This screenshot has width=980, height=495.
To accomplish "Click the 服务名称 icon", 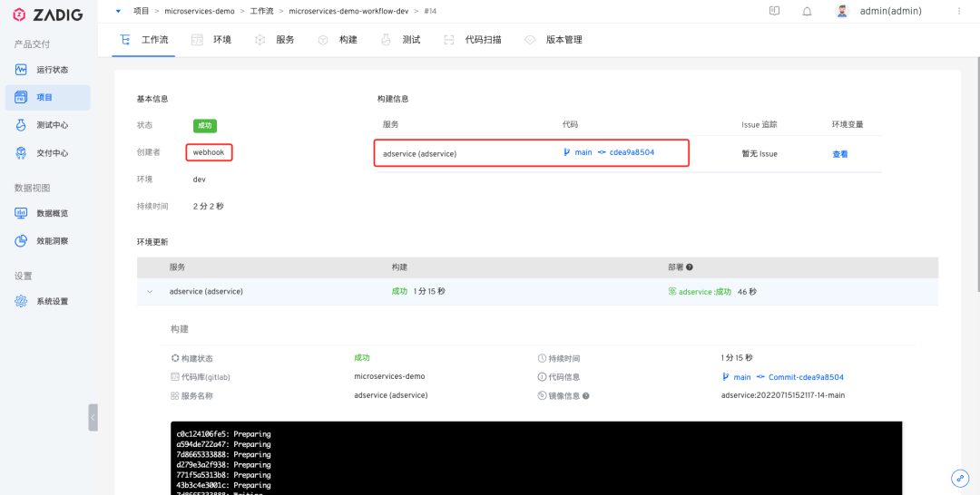I will 175,396.
